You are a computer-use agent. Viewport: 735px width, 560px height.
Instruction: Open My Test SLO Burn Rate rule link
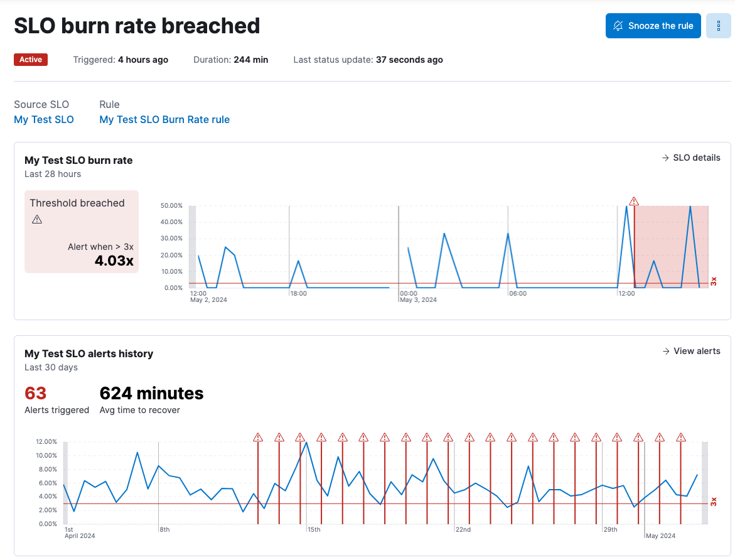(164, 119)
